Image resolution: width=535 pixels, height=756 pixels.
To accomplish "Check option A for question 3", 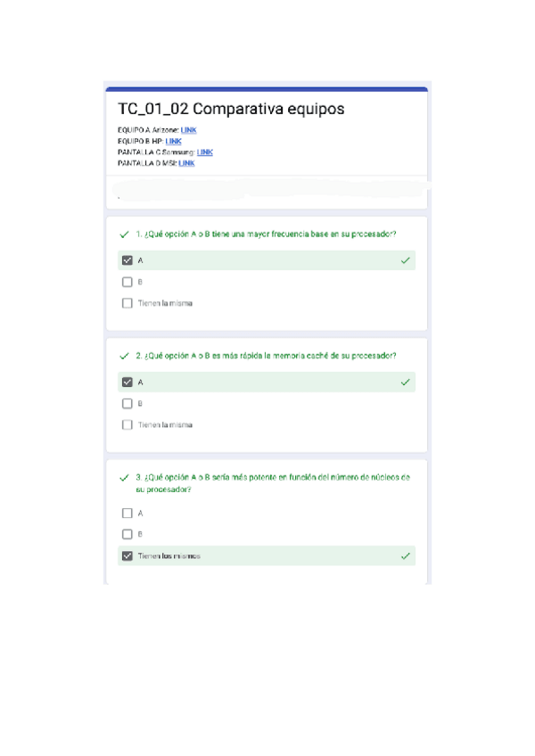I will coord(127,514).
